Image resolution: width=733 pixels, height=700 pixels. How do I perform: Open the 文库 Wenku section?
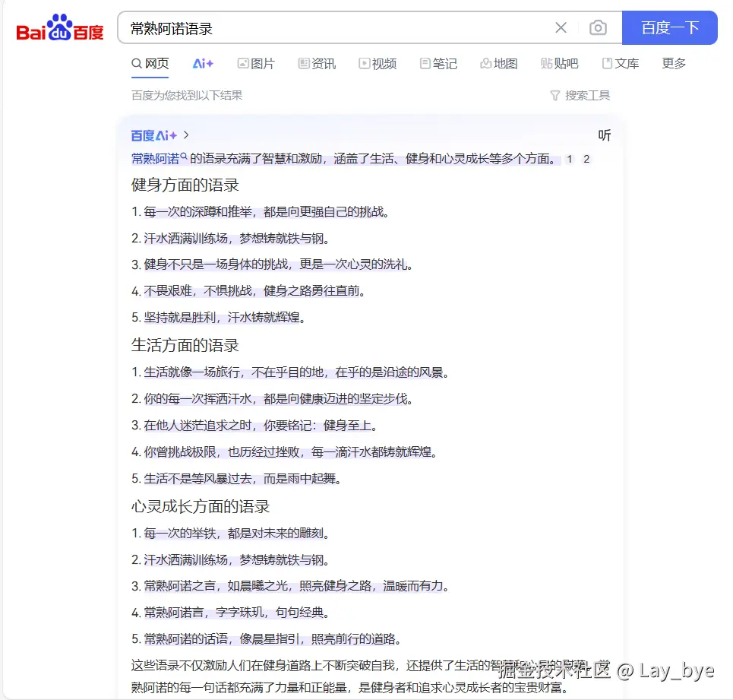(621, 64)
